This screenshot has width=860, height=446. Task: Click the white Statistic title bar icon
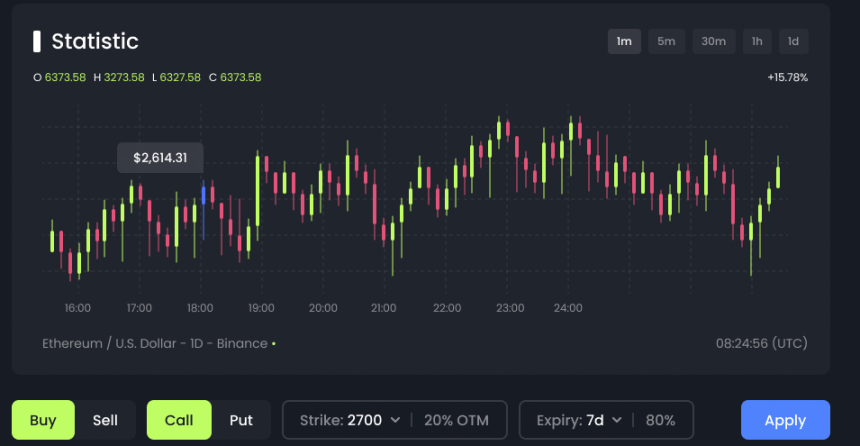[x=37, y=41]
